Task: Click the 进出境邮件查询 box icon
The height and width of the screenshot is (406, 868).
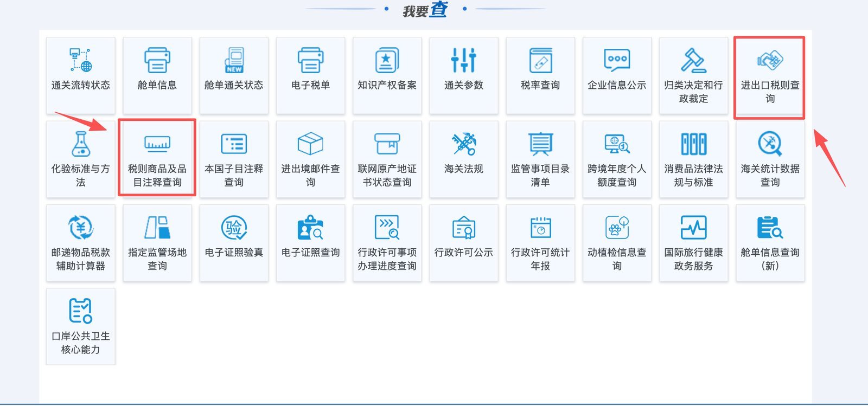Action: pos(310,144)
